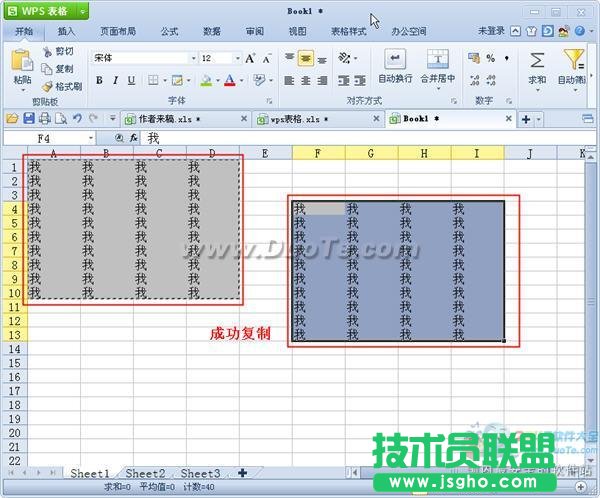This screenshot has height=498, width=600.
Task: Click the increase indent icon
Action: pos(360,80)
